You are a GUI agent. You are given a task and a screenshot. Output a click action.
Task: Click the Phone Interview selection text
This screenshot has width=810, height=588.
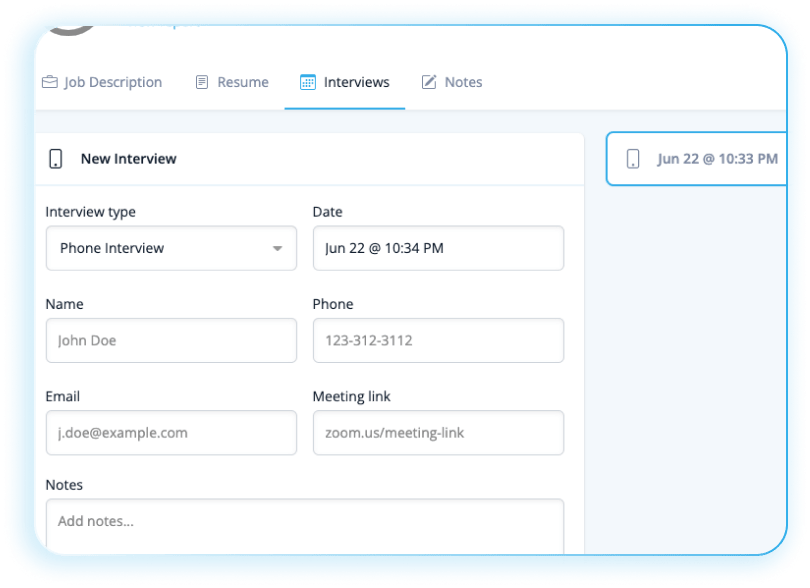[x=112, y=248]
